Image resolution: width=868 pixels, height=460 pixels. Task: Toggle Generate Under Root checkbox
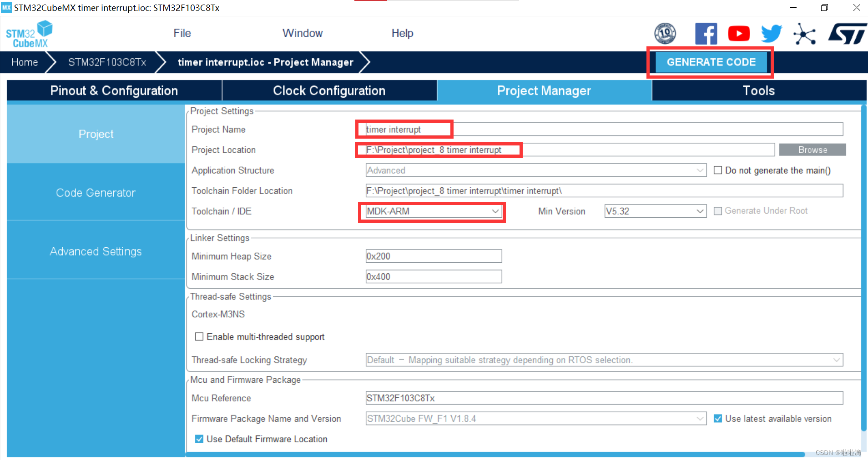(718, 211)
